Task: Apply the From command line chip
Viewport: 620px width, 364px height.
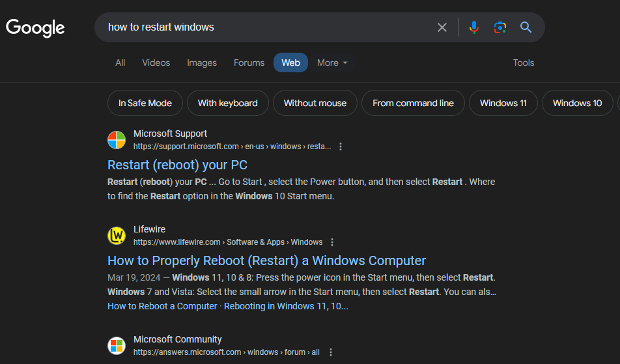Action: (x=413, y=103)
